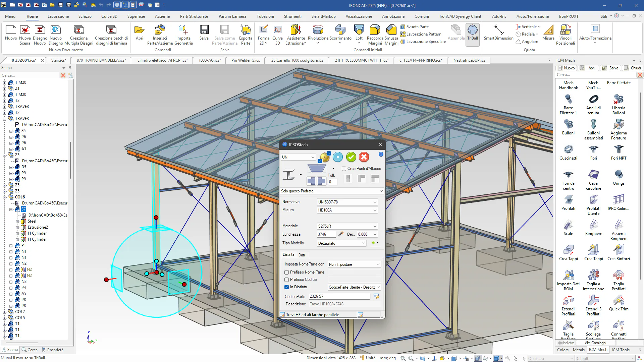
Task: Open the Misura HE160A dropdown
Action: 375,210
